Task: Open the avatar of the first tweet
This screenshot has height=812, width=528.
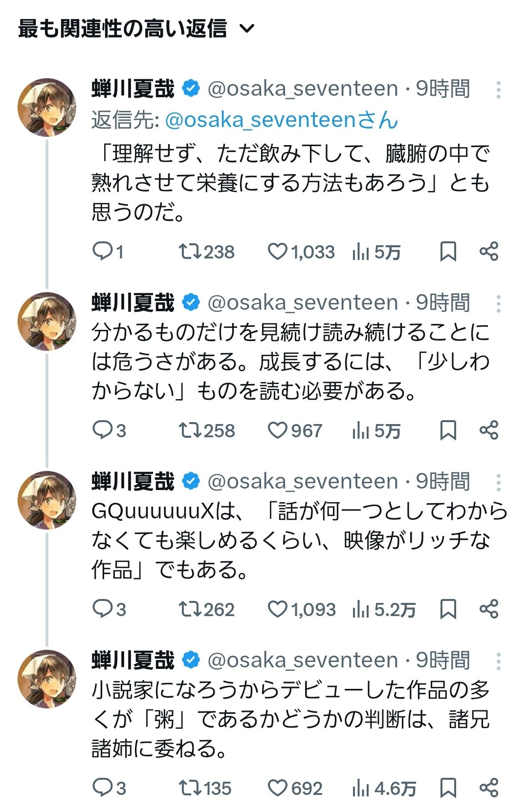Action: 47,107
